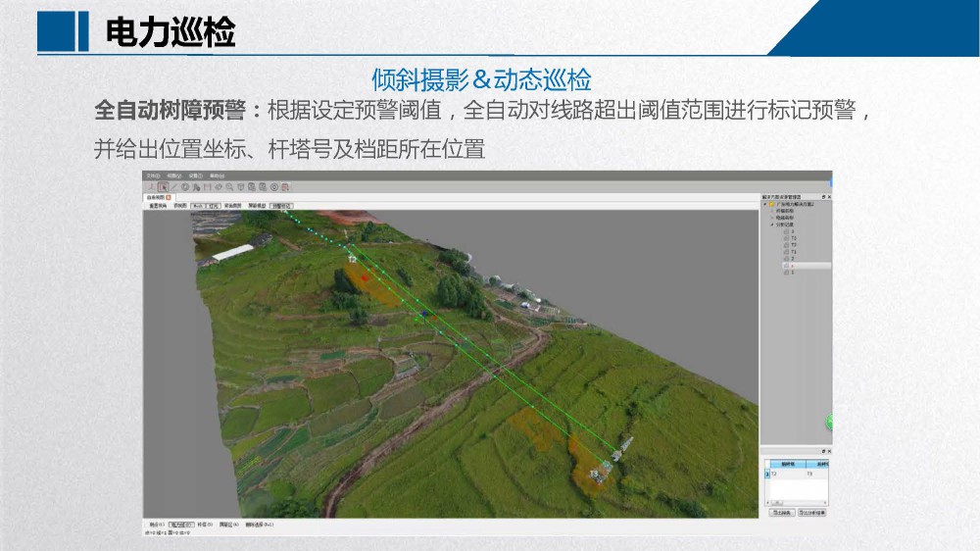Click the results table horizontal scrollbar

click(796, 502)
